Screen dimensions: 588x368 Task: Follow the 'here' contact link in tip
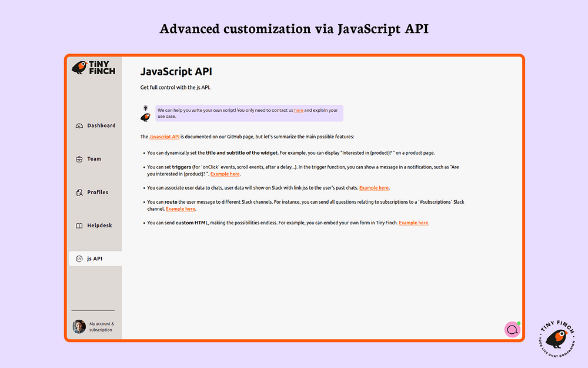click(299, 111)
